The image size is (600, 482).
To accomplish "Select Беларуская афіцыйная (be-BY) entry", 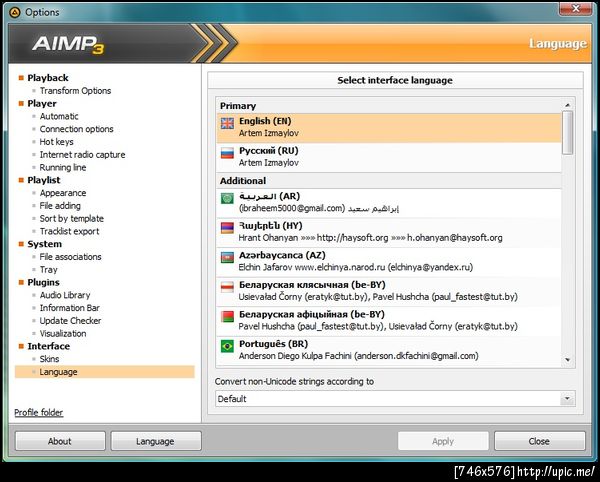I will pos(389,321).
